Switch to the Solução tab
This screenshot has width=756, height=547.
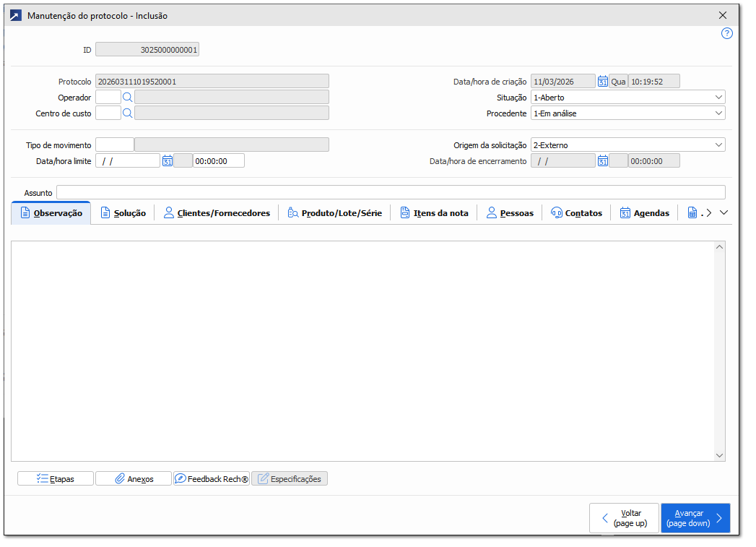coord(123,213)
